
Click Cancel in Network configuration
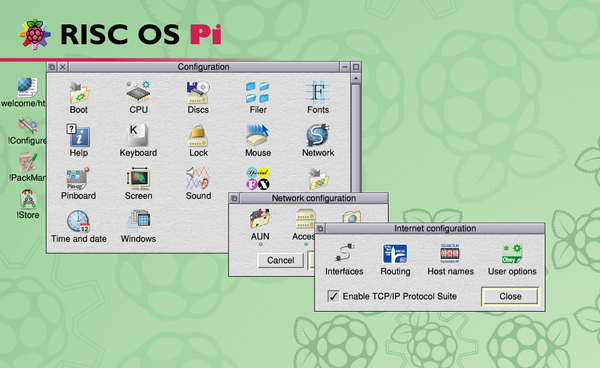click(x=280, y=260)
